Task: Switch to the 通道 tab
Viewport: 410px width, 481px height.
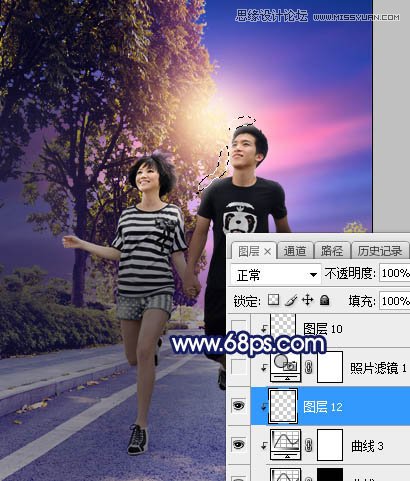Action: point(295,251)
